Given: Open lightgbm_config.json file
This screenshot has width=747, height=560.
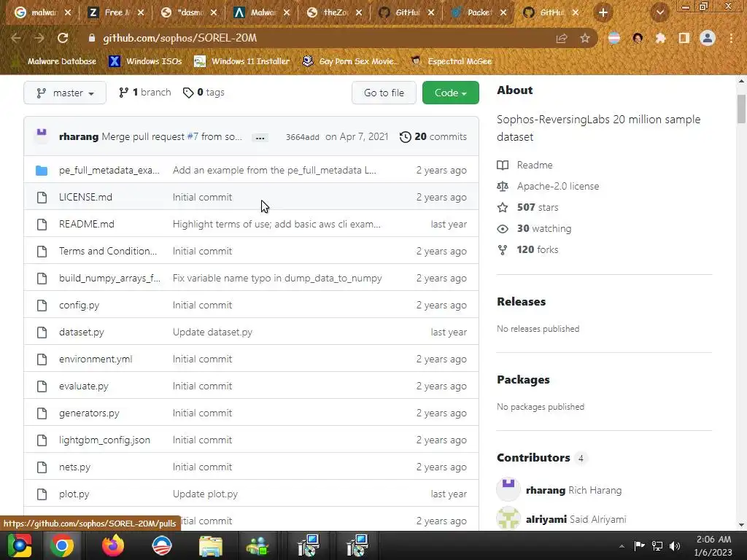Looking at the screenshot, I should [104, 440].
